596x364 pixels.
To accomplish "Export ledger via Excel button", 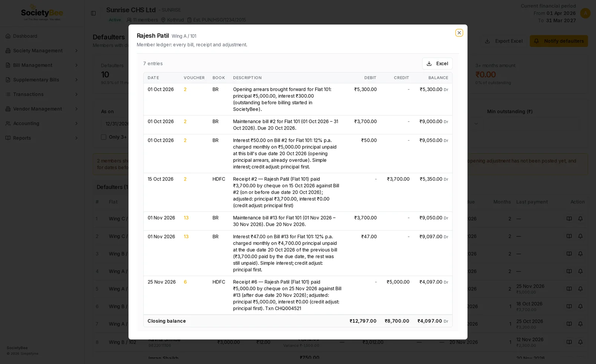I will 437,64.
